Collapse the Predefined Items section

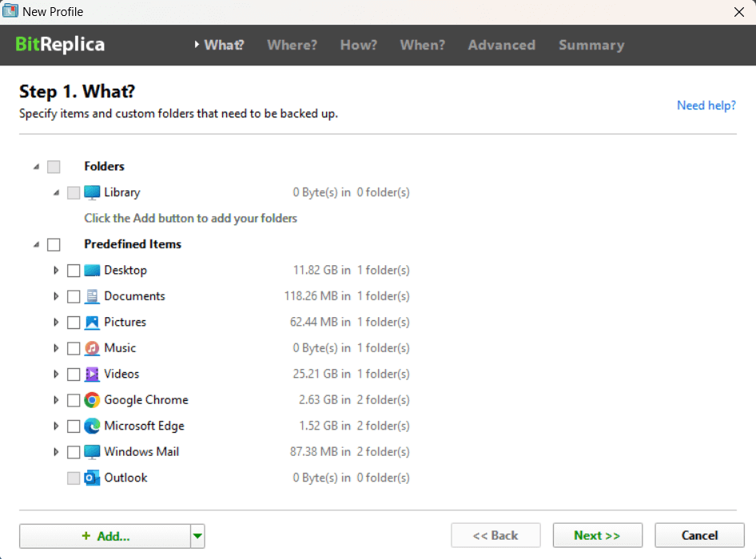[x=36, y=244]
